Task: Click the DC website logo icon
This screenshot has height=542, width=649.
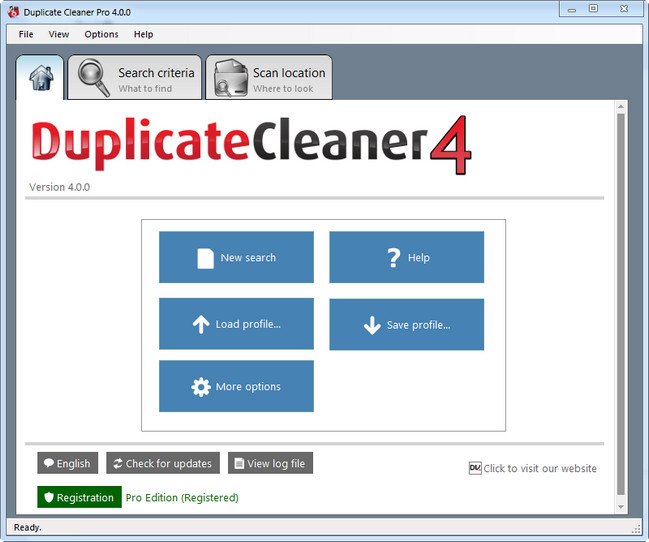Action: 475,468
